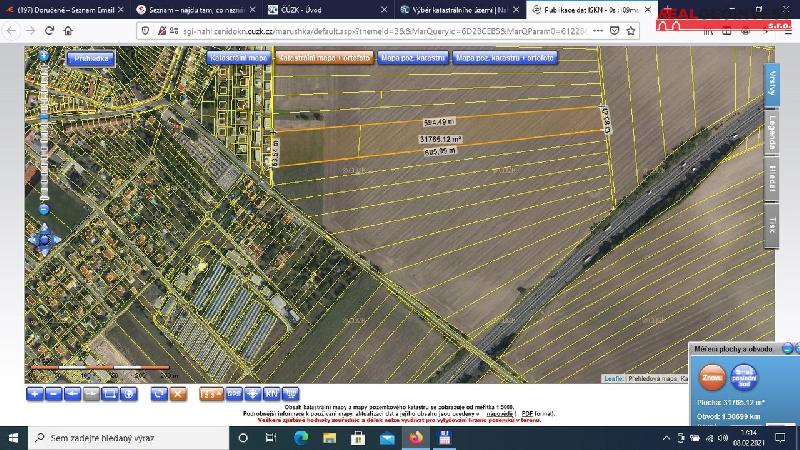
Task: Open the orange measurement tool dropdown
Action: point(211,394)
